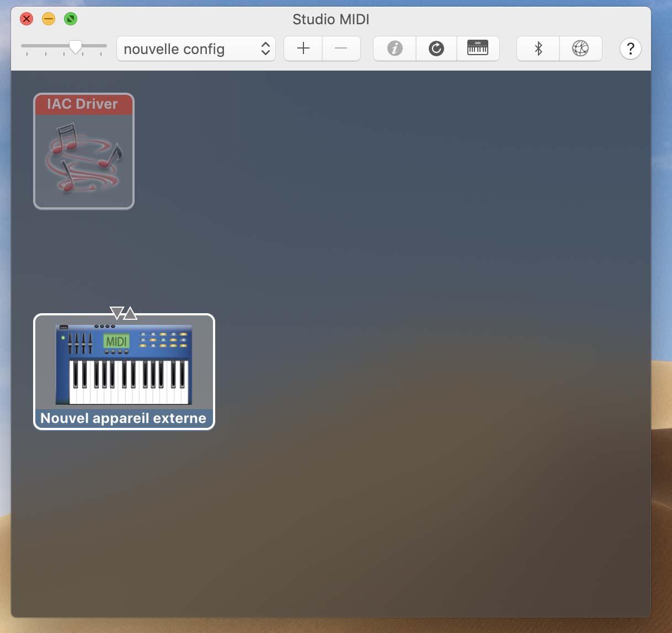Click the rescan MIDI circular arrow icon
Image resolution: width=672 pixels, height=633 pixels.
click(436, 49)
